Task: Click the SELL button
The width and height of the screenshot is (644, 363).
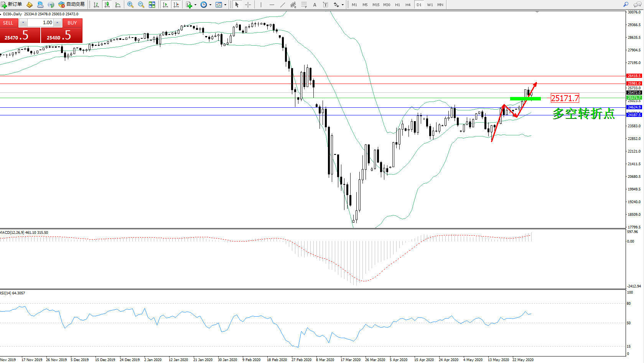Action: click(x=8, y=23)
